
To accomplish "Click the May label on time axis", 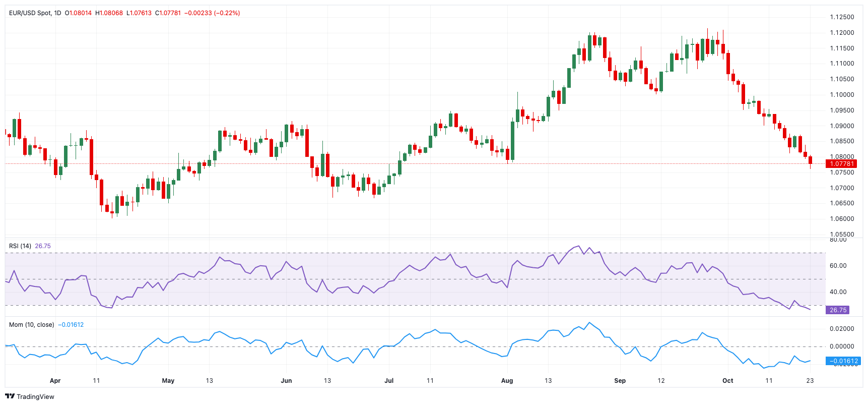I will 168,381.
